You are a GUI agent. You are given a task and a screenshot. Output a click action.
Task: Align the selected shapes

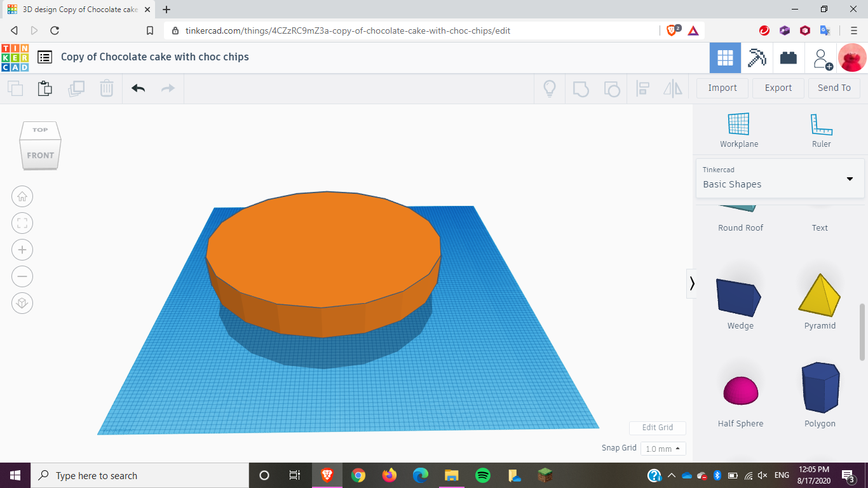coord(642,88)
